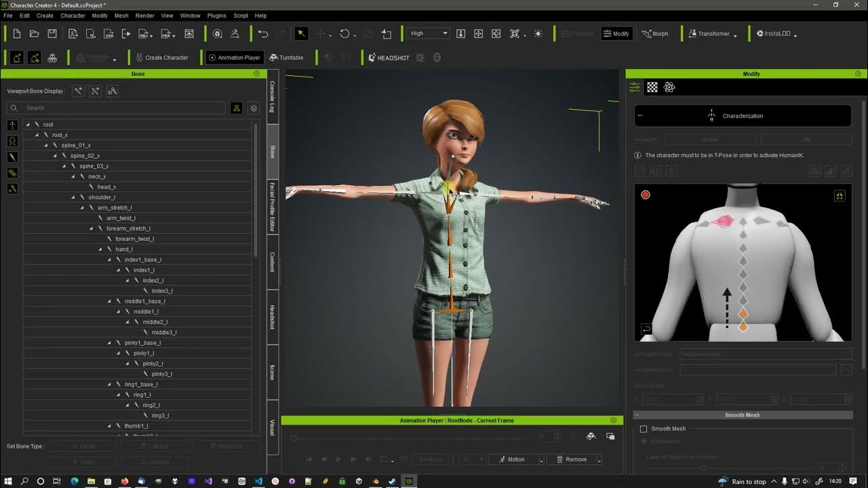Switch to the Content side tab
This screenshot has height=488, width=868.
point(273,262)
